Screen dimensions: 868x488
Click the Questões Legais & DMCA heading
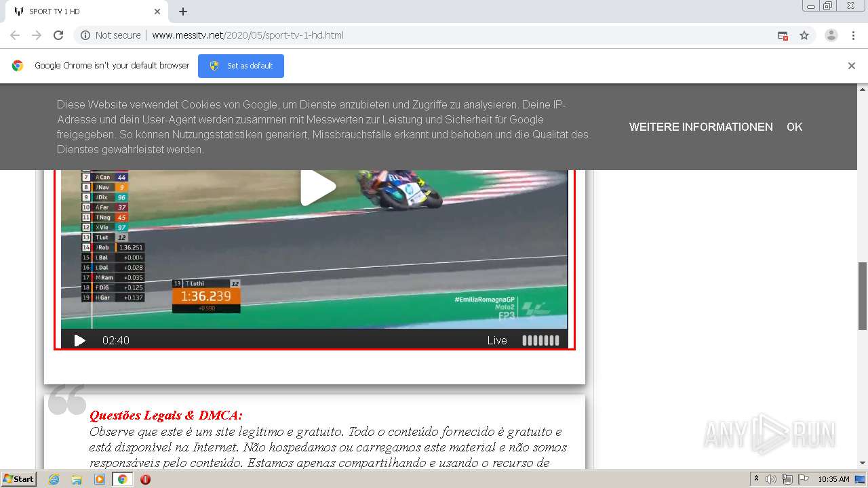coord(165,415)
